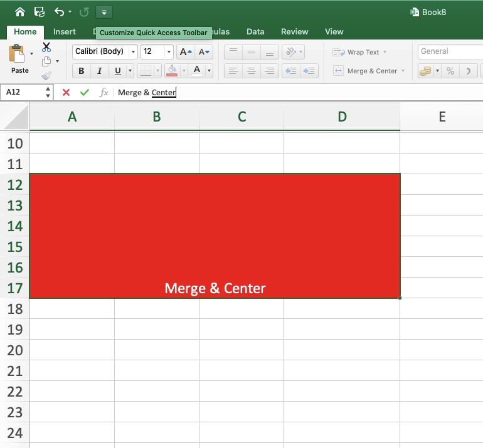This screenshot has height=448, width=483.
Task: Click the Select All corner triangle
Action: 16,117
